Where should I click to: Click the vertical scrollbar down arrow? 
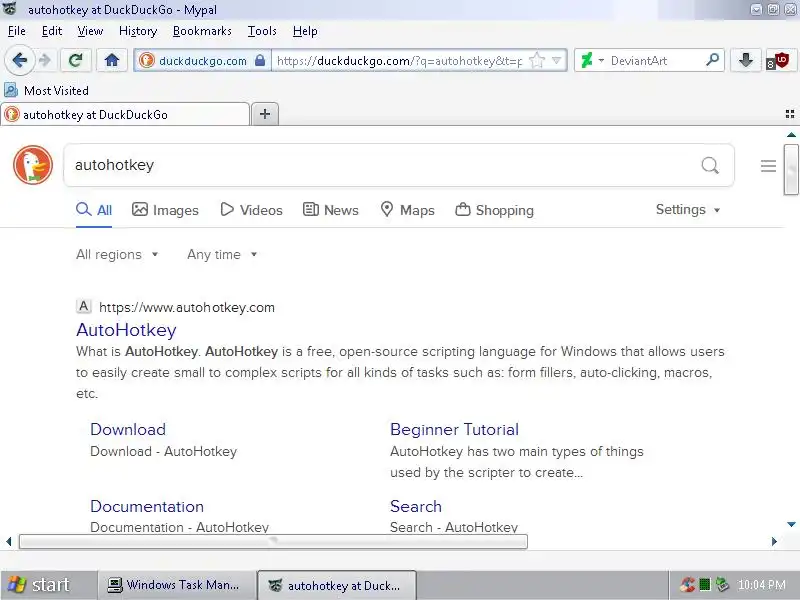click(791, 524)
